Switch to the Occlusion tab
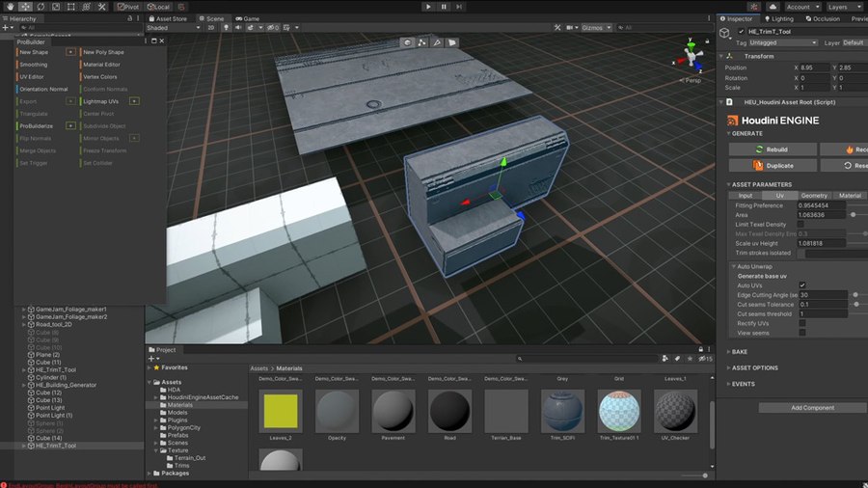 823,19
